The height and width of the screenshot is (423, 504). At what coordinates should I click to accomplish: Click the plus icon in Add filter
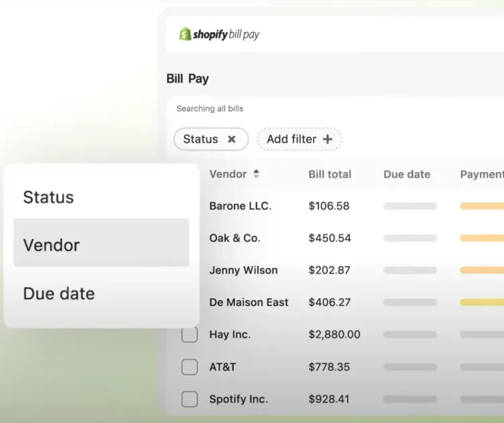(x=327, y=139)
